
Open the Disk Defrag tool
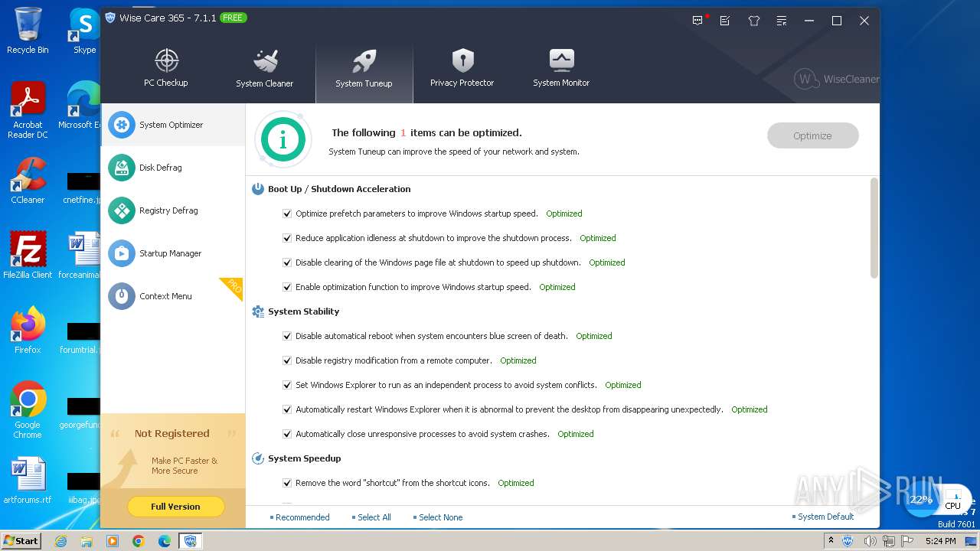[173, 168]
